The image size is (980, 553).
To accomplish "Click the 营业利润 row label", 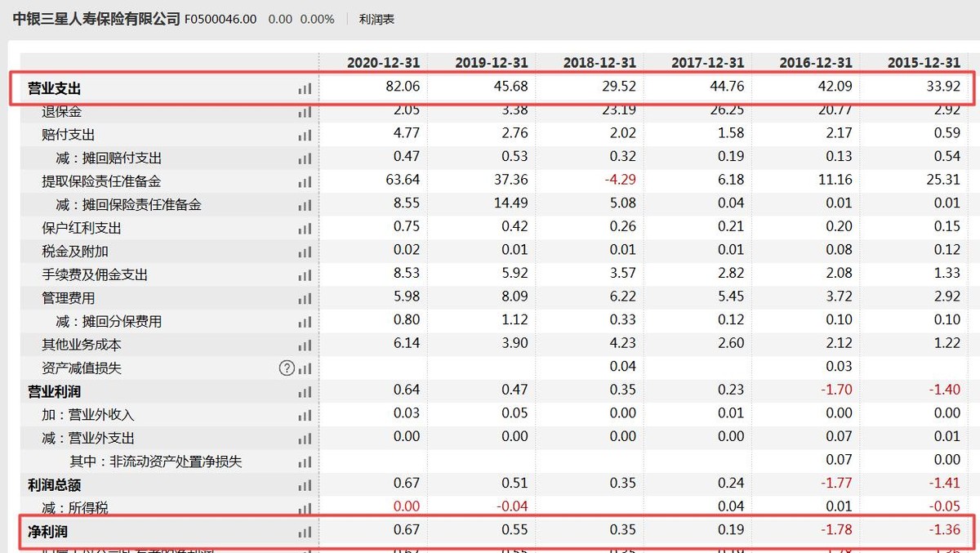I will (55, 392).
